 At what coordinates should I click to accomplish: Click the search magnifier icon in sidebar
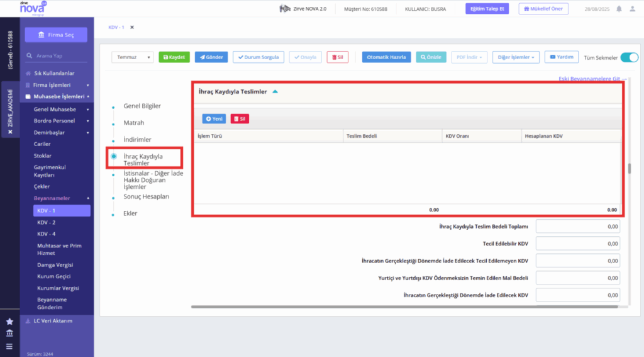click(x=29, y=55)
